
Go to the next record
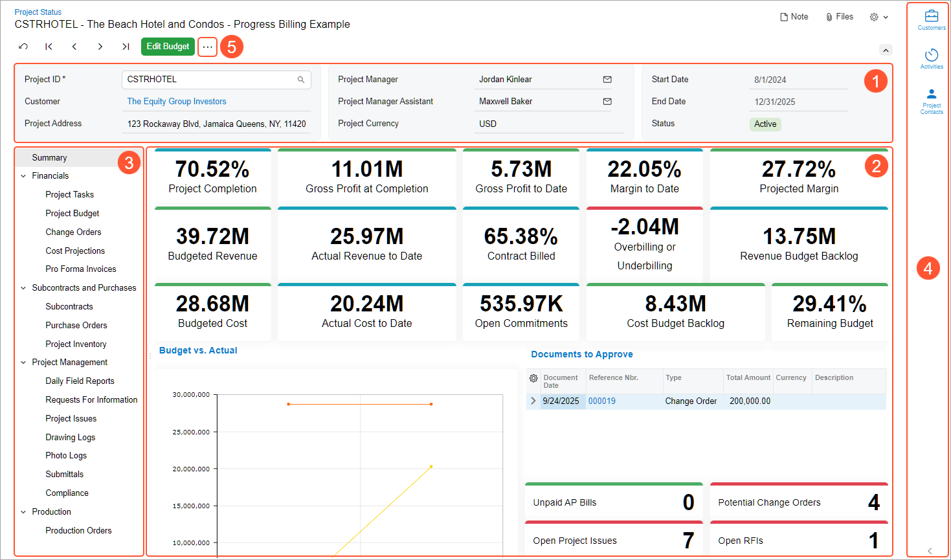click(100, 47)
